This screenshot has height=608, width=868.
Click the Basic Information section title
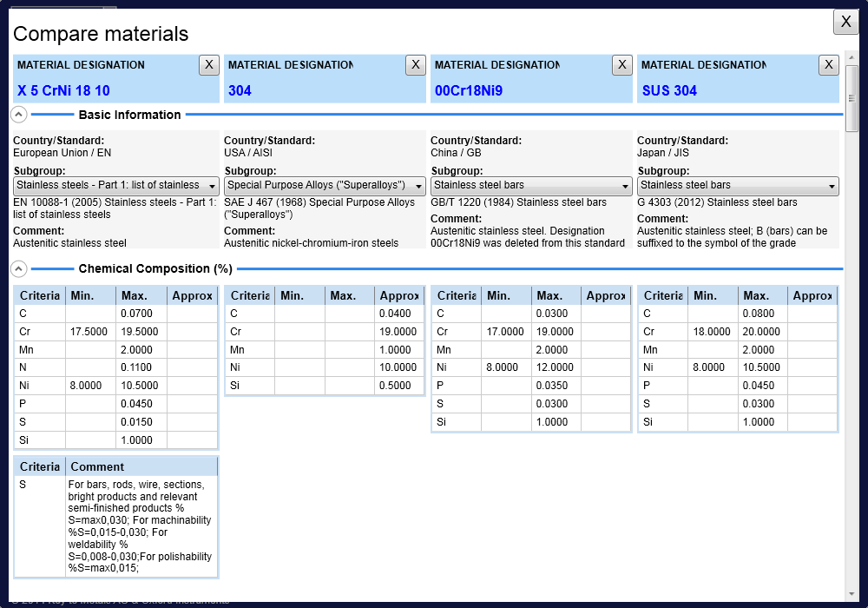(x=129, y=115)
